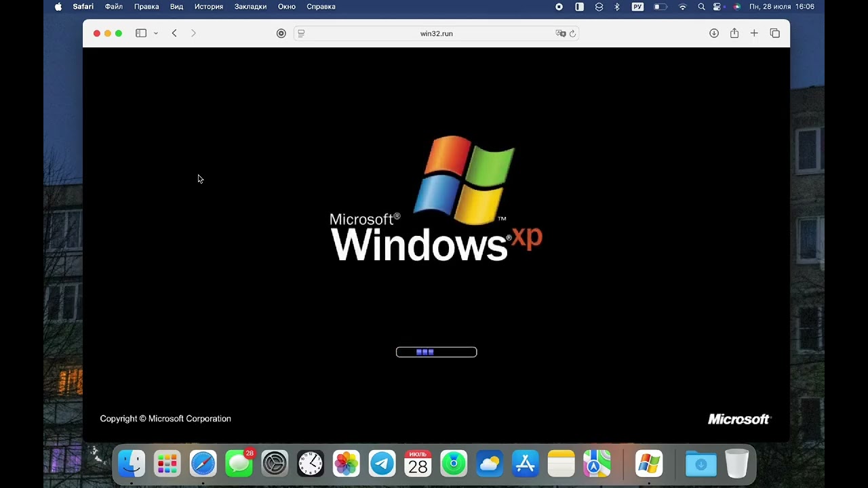Toggle the Safari sidebar button
The height and width of the screenshot is (488, 868).
(x=141, y=33)
